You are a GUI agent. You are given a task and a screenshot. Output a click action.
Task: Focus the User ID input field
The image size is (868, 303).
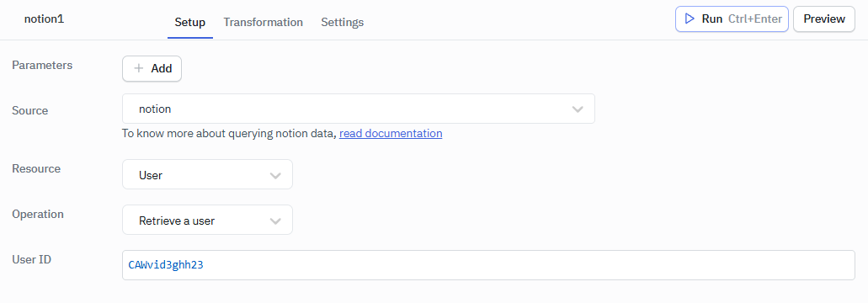pyautogui.click(x=488, y=265)
